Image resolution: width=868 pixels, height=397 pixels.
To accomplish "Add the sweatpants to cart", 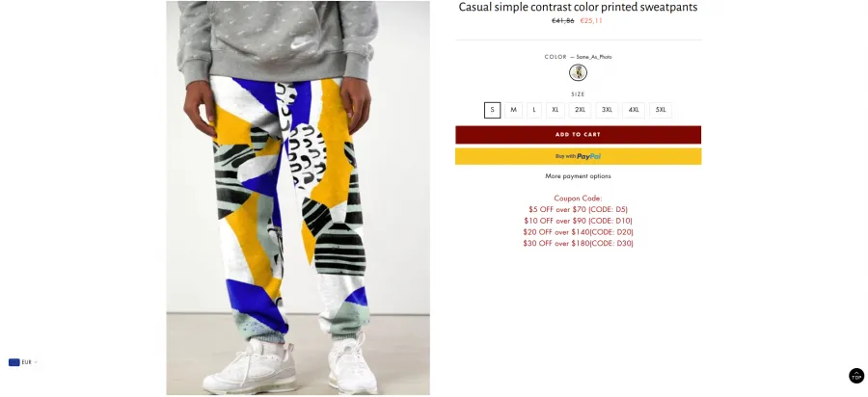I will 578,134.
